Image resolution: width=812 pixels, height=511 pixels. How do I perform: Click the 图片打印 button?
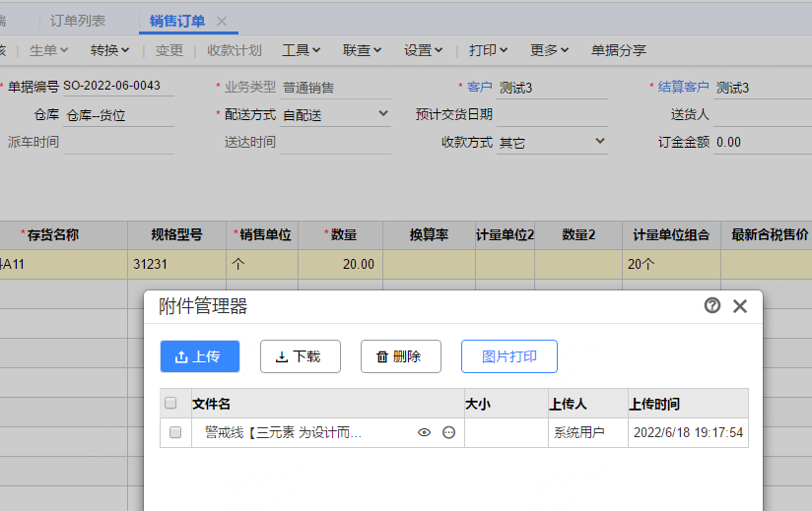[x=509, y=356]
